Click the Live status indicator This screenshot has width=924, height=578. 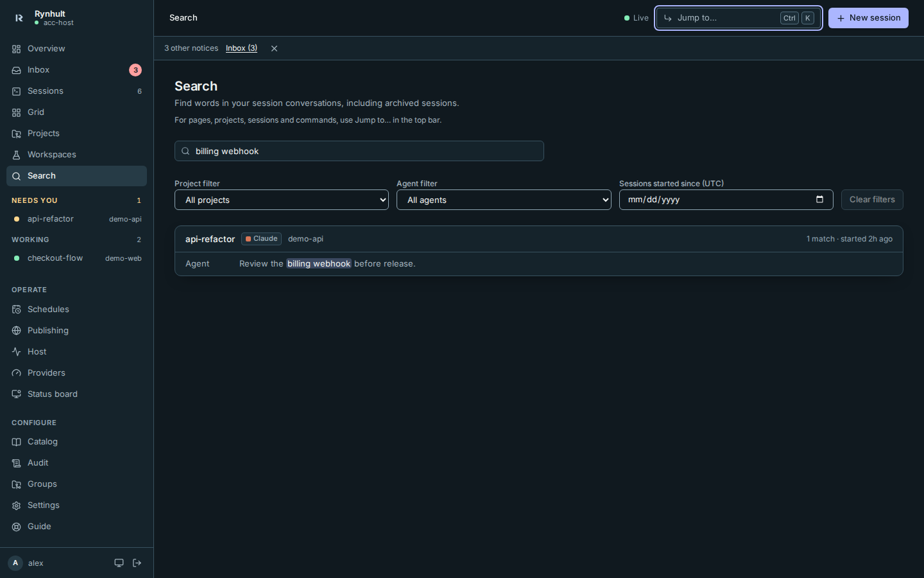[x=636, y=18]
